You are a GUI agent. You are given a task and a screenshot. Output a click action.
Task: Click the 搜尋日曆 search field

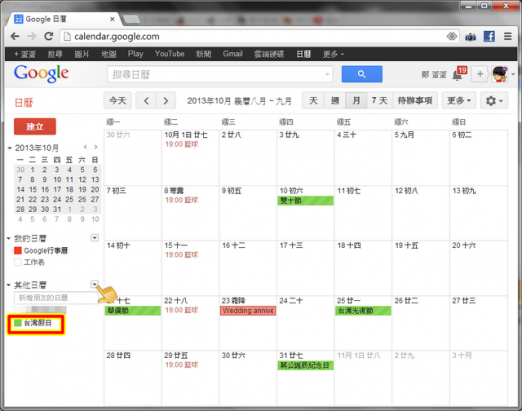point(220,74)
